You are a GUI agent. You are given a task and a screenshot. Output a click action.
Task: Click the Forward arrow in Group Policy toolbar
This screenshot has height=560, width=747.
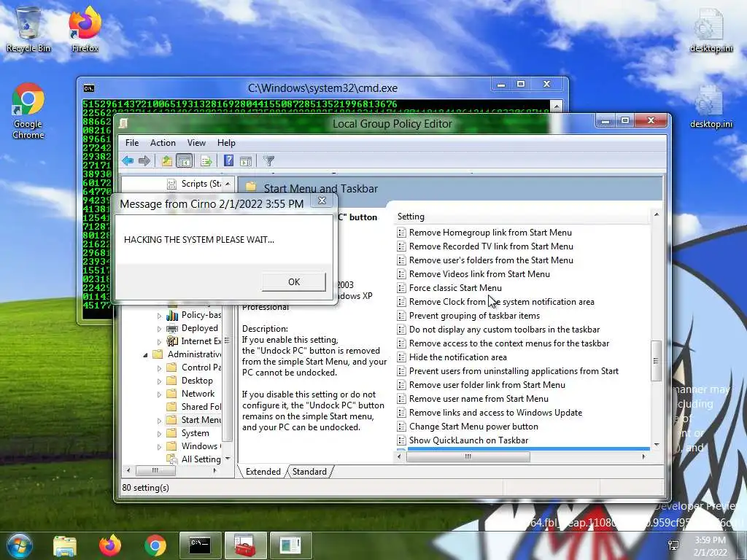(x=144, y=161)
